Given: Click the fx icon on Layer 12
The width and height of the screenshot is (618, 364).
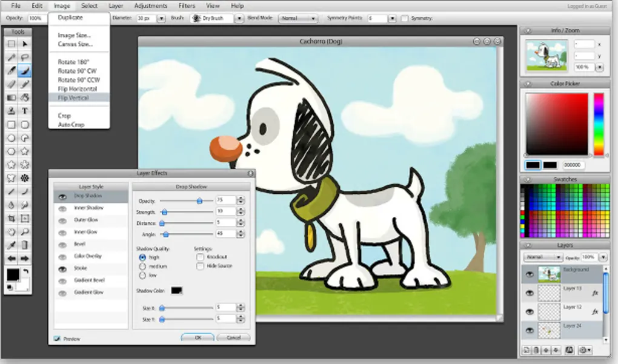Looking at the screenshot, I should coord(595,311).
